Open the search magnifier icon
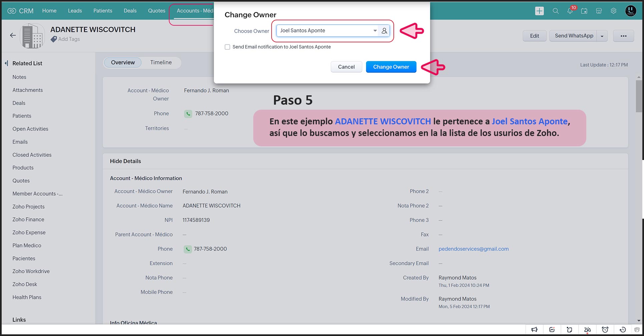This screenshot has height=336, width=644. (x=556, y=11)
